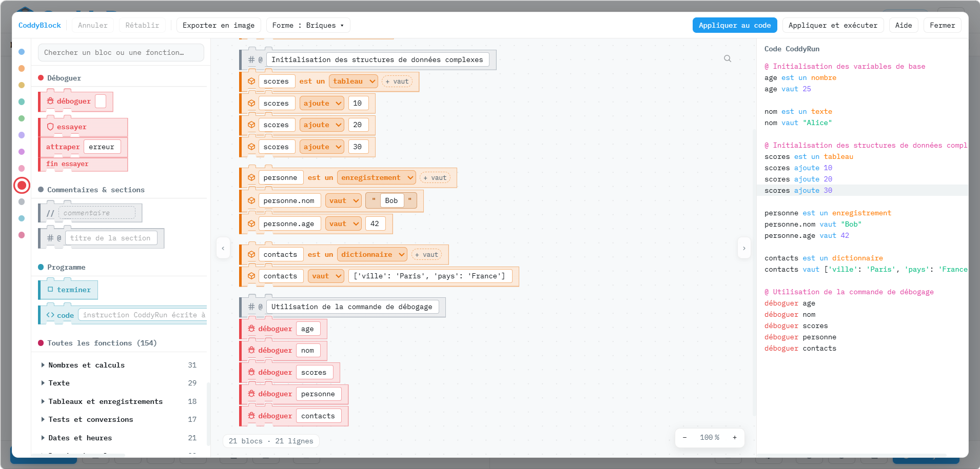This screenshot has height=469, width=980.
Task: Click the 'Rétablir' redo button
Action: point(142,25)
